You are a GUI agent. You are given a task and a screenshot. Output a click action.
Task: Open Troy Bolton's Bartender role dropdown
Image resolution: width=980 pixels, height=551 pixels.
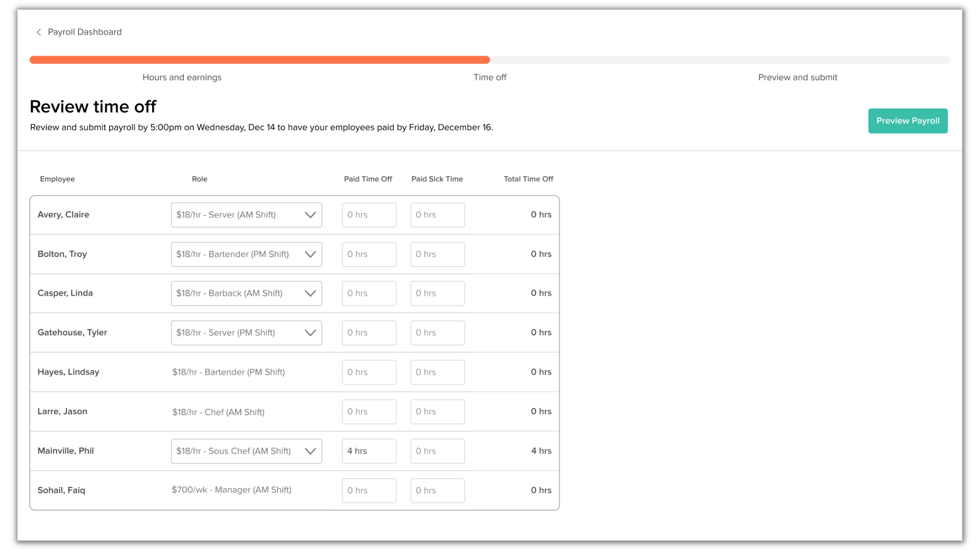(x=246, y=254)
